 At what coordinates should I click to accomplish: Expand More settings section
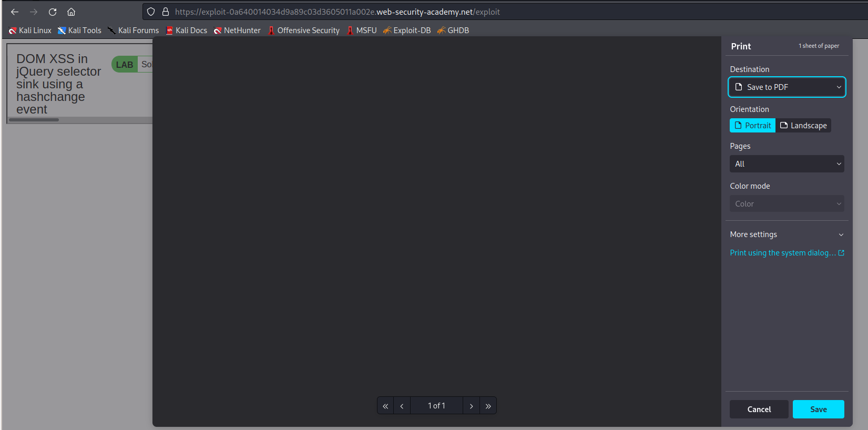click(x=787, y=234)
